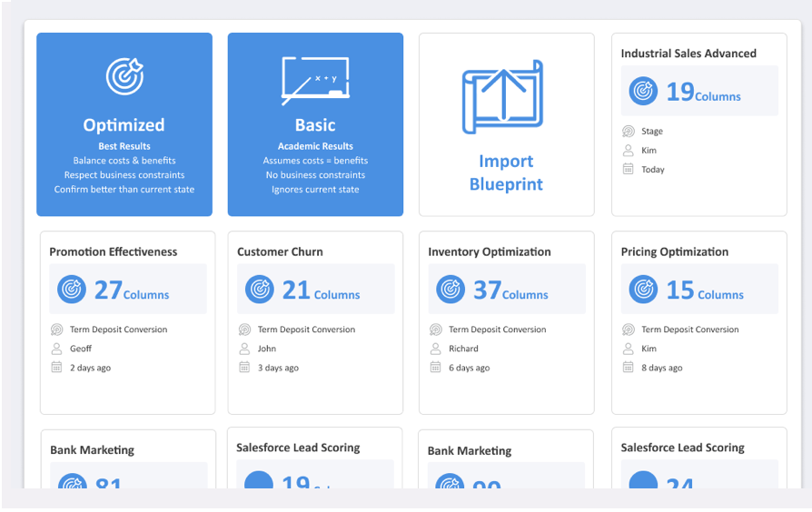Open the Promotion Effectiveness blueprint title
The image size is (812, 512).
click(113, 251)
